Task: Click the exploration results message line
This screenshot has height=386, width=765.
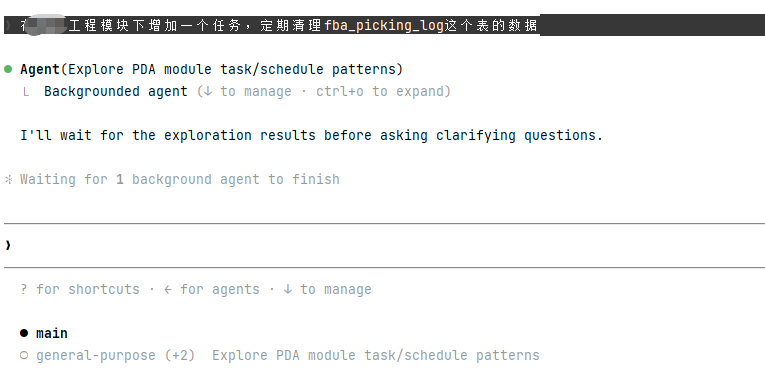Action: click(x=311, y=135)
